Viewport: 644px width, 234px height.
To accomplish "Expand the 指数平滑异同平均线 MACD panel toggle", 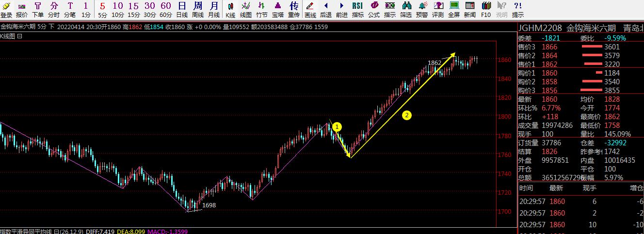I will click(55, 232).
